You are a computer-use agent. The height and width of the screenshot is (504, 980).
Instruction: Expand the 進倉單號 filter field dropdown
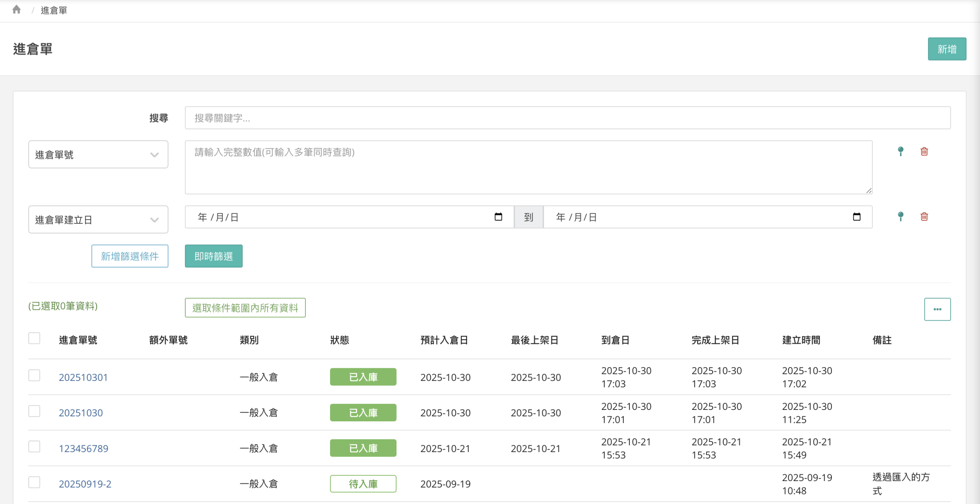98,155
